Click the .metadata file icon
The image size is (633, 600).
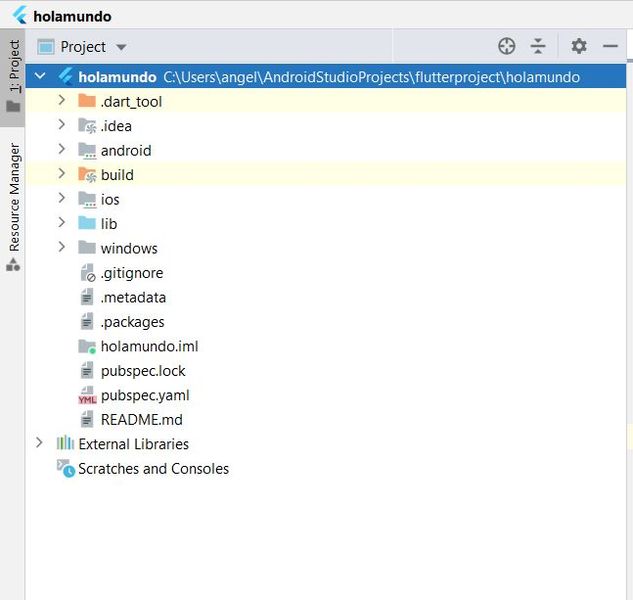[87, 297]
